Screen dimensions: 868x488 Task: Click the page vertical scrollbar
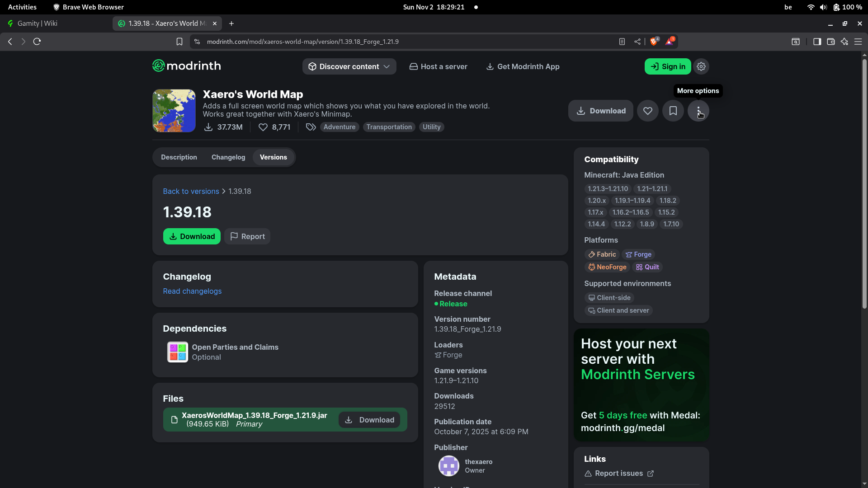pos(864,181)
